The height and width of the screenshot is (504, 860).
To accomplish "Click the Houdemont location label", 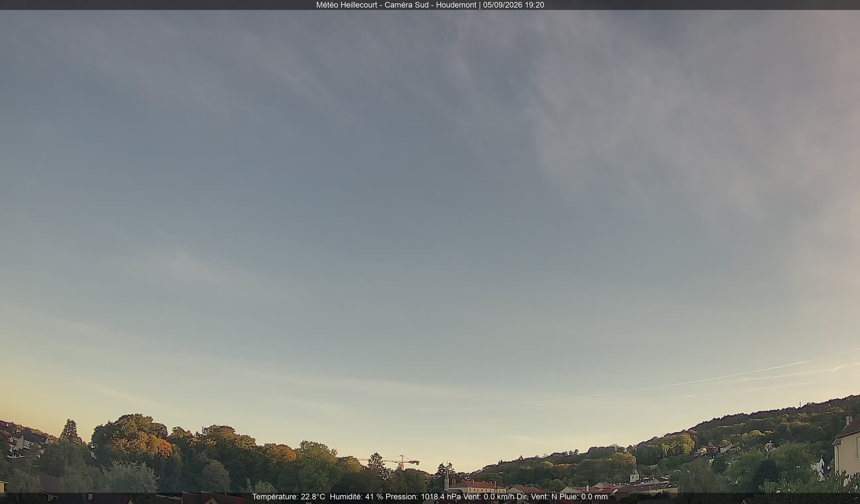I will (456, 5).
